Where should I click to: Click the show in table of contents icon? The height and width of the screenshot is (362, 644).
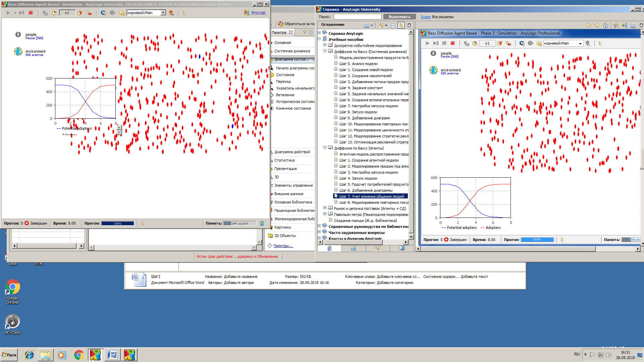tap(616, 25)
